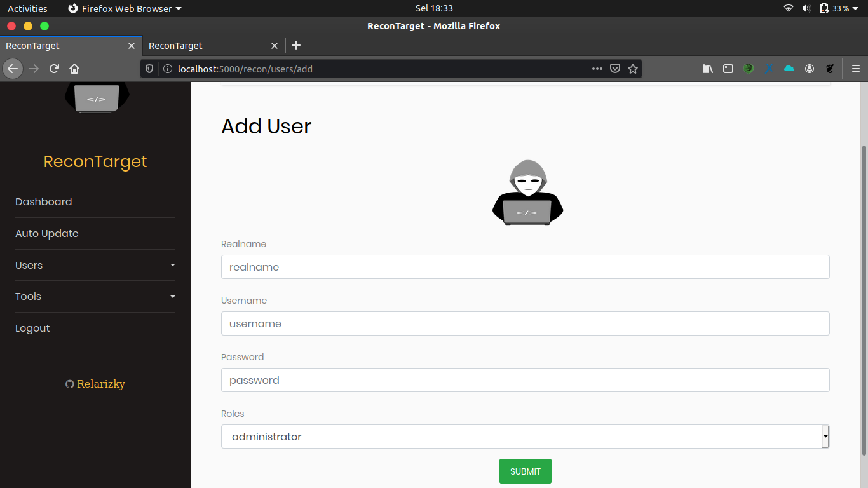The height and width of the screenshot is (488, 868).
Task: Open the Firefox Web Browser app menu
Action: tap(124, 8)
